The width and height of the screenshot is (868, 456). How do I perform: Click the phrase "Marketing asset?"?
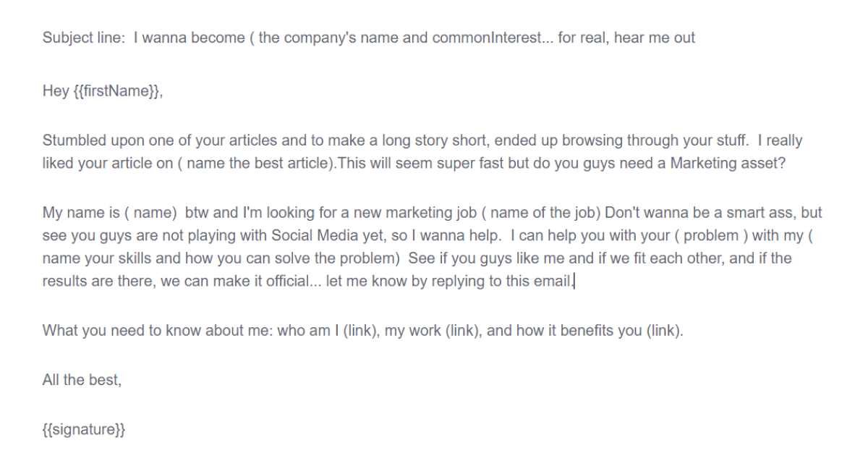(728, 162)
